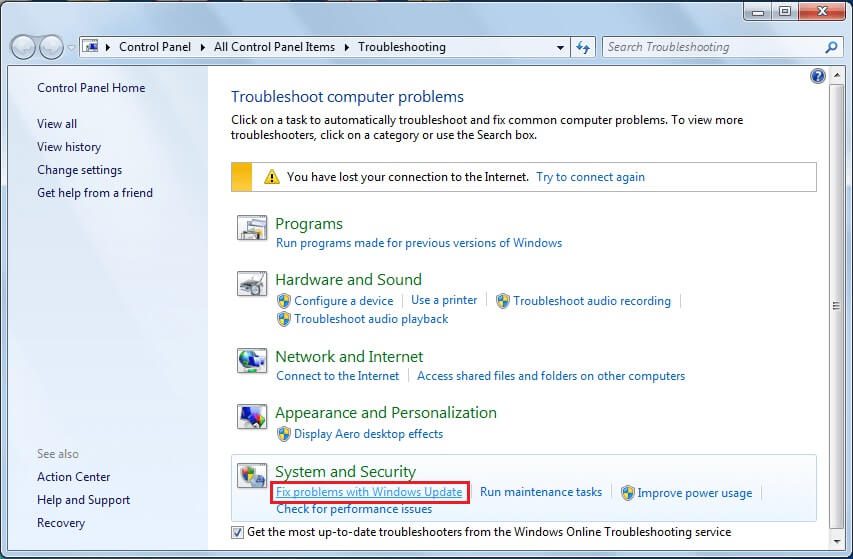Click Fix problems with Windows Update
Viewport: 853px width, 559px height.
click(x=369, y=492)
